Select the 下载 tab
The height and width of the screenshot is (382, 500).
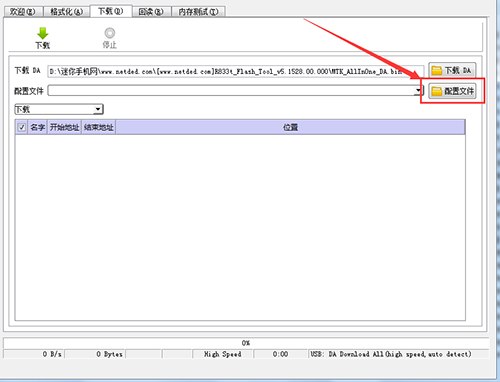[x=111, y=11]
